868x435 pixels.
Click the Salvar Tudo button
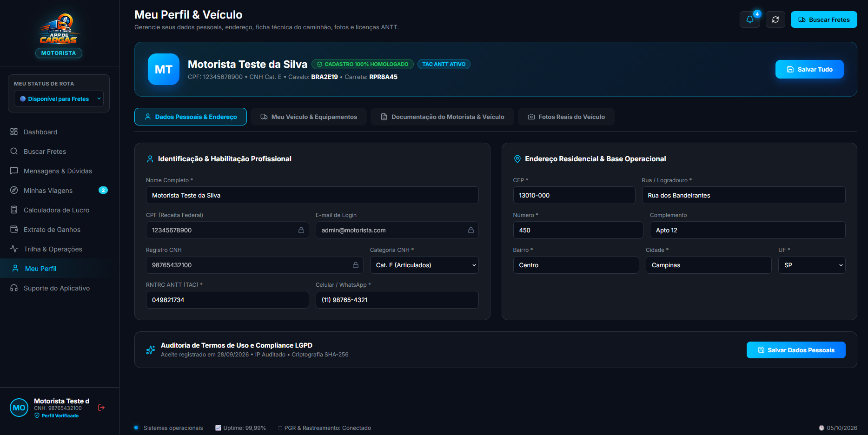[x=809, y=69]
